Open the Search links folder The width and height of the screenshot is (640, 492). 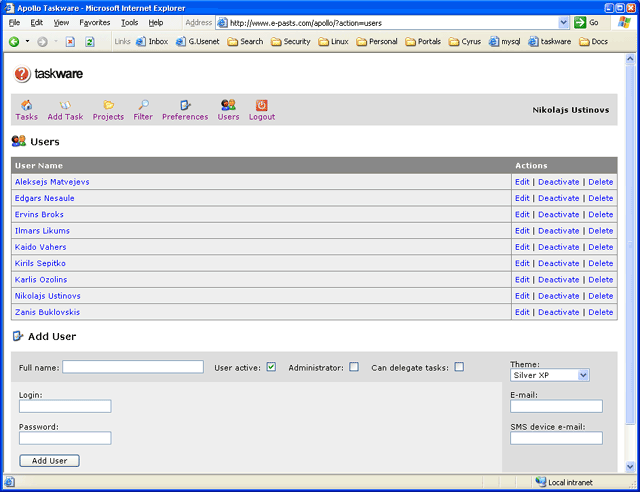(245, 42)
